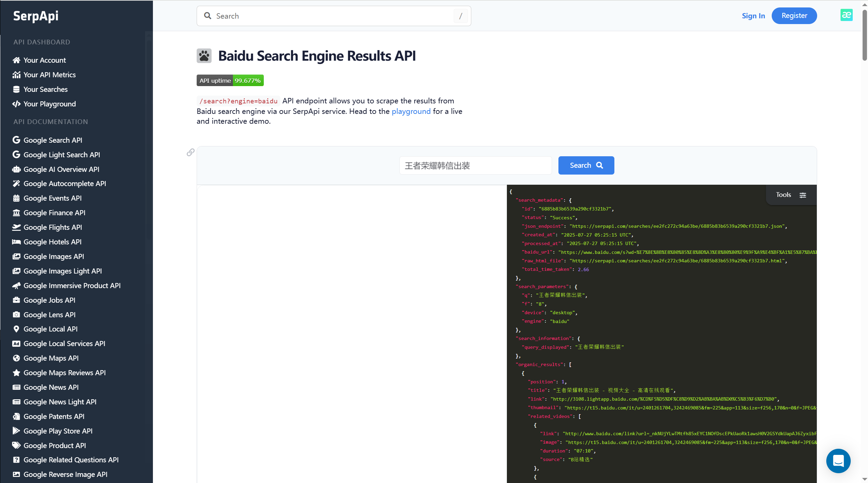This screenshot has width=868, height=483.
Task: Click the Google Hotels bed icon
Action: pos(16,242)
